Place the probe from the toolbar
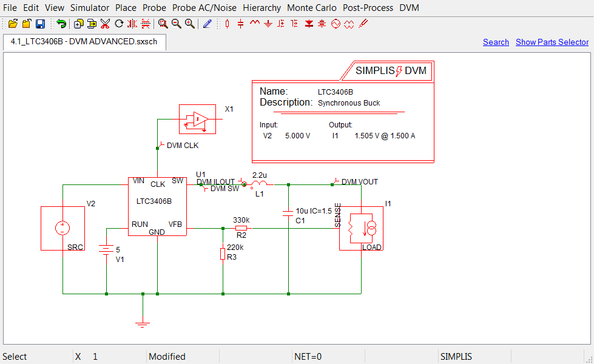 point(363,24)
